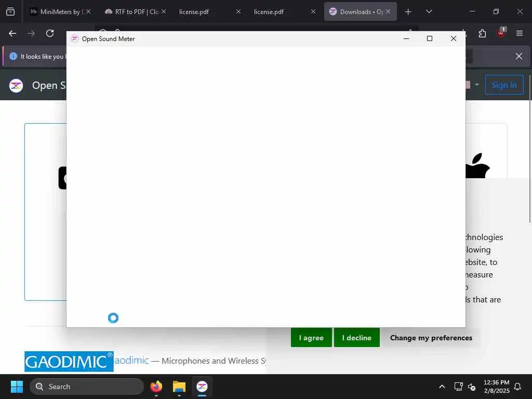Viewport: 532px width, 399px height.
Task: Open a new browser tab
Action: click(408, 12)
